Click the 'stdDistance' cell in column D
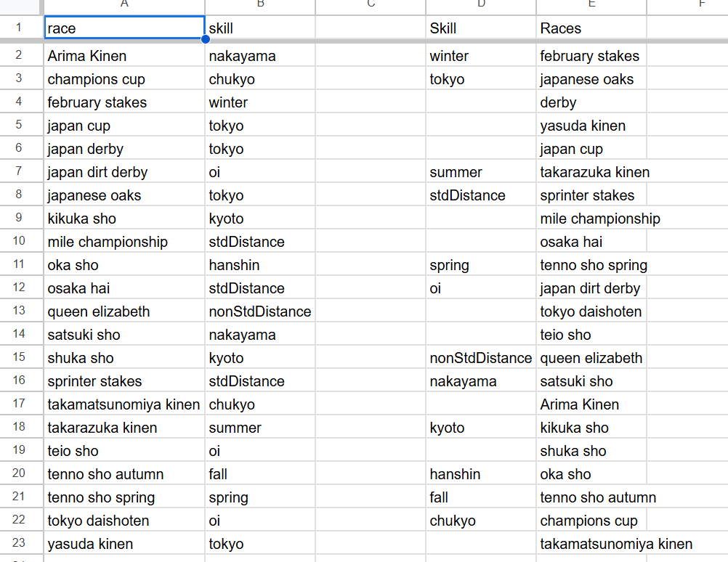This screenshot has height=562, width=728. click(481, 195)
